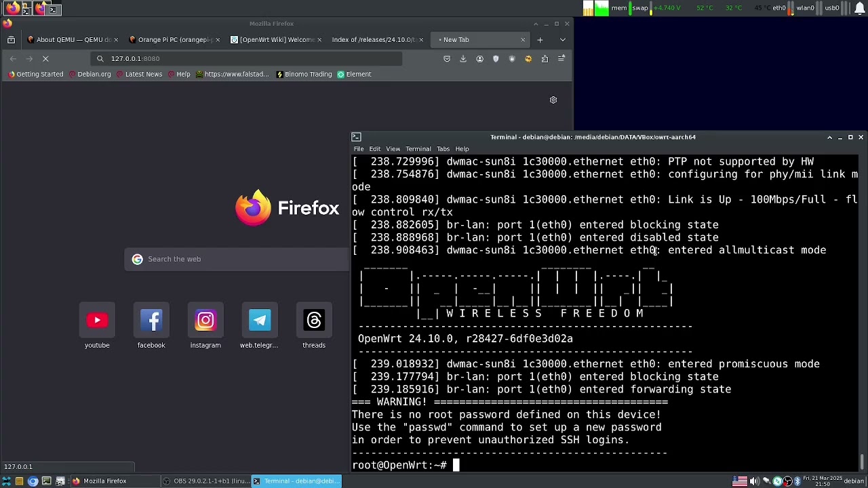Screen dimensions: 868x488
Task: Open Terminal Edit menu
Action: tap(375, 149)
